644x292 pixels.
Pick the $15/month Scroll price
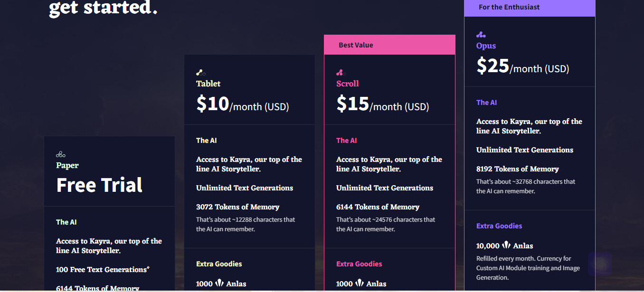click(383, 104)
